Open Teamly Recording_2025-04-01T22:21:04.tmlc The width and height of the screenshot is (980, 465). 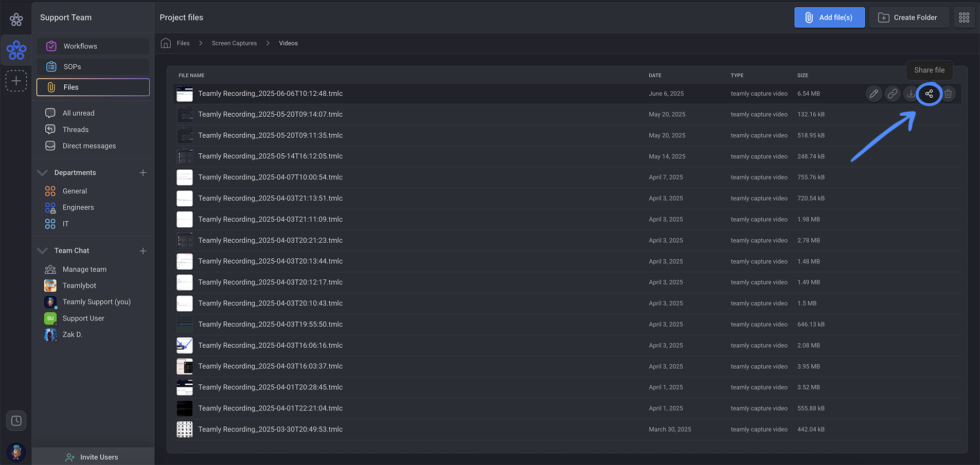[x=271, y=408]
